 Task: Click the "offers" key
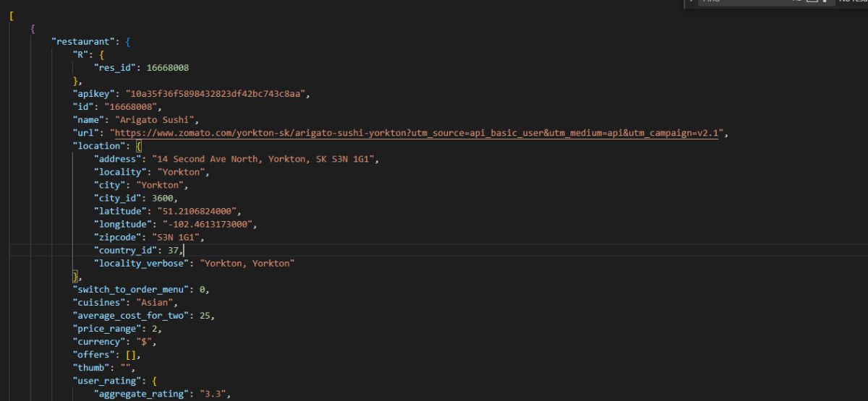93,354
